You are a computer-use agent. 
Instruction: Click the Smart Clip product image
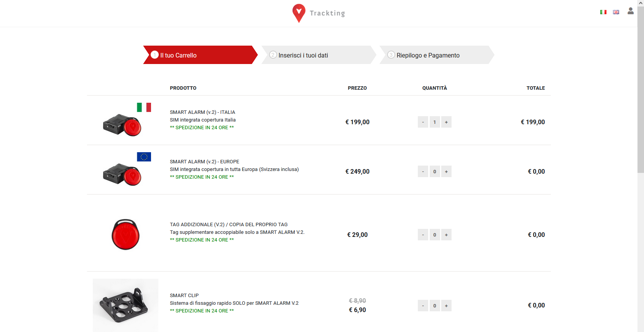(x=125, y=305)
